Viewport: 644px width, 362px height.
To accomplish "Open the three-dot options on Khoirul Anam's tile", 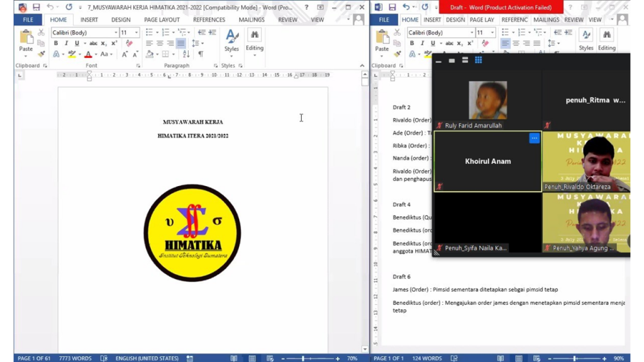I will coord(534,138).
